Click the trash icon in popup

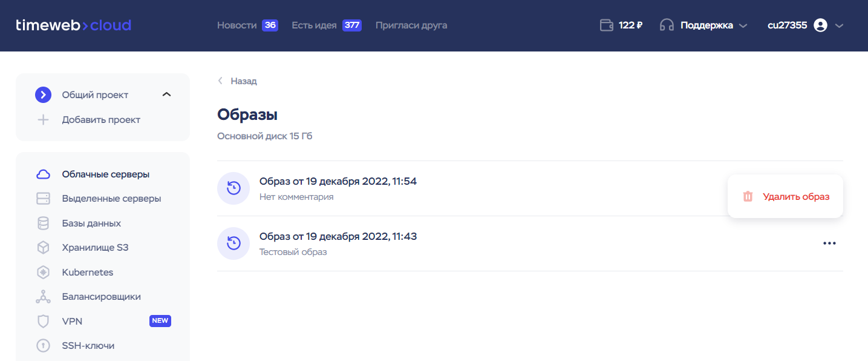coord(748,196)
